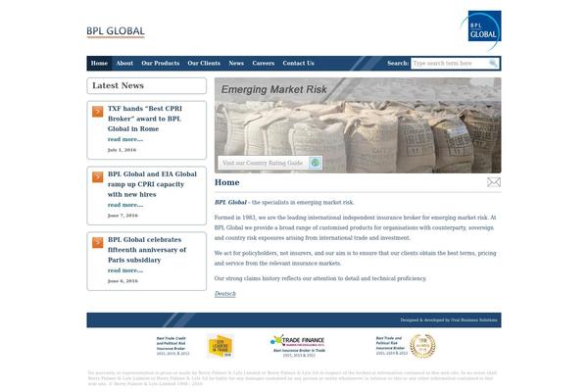The image size is (588, 392).
Task: Open the fifteenth anniversary of Paris subsidiary headline
Action: (147, 250)
